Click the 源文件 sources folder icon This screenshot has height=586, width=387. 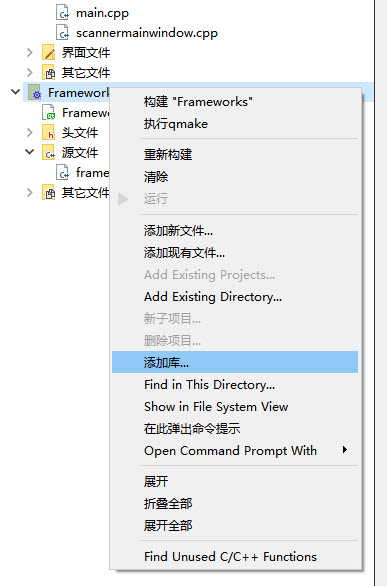coord(49,152)
